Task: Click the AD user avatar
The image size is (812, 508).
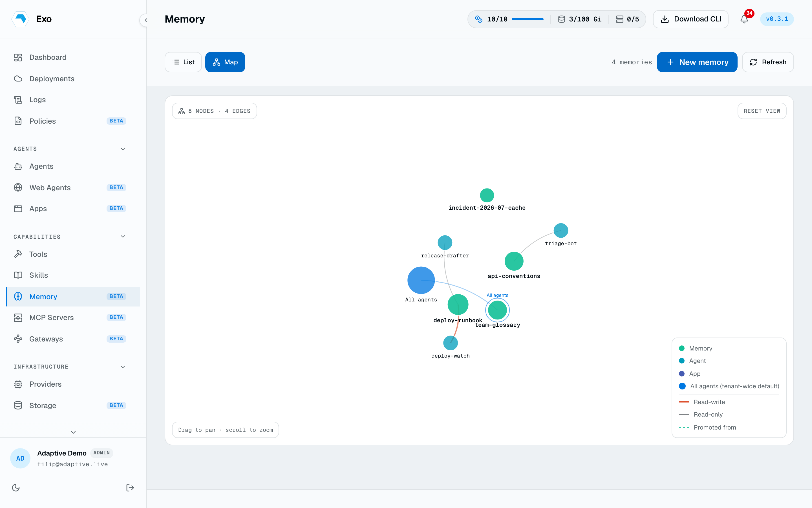Action: tap(20, 458)
